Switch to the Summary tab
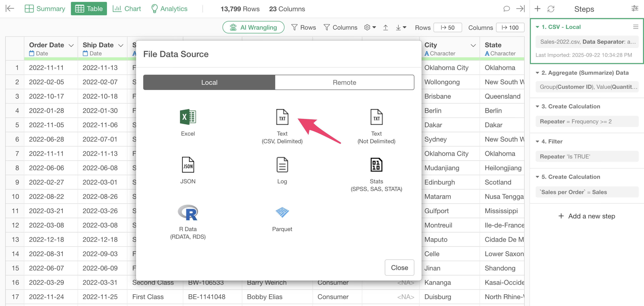The width and height of the screenshot is (644, 306). click(x=45, y=9)
